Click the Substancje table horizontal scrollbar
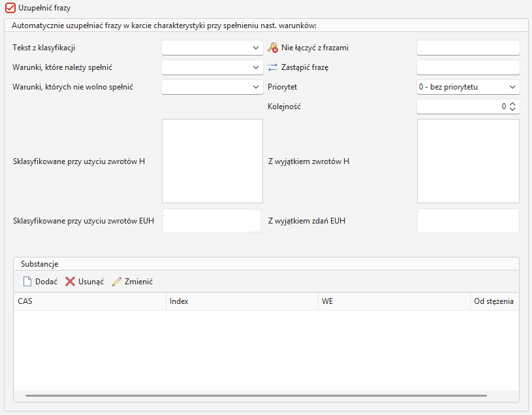532x415 pixels. coord(256,395)
